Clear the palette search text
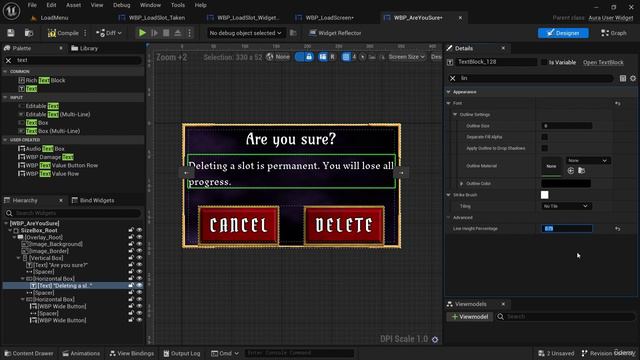This screenshot has width=640, height=360. tap(9, 60)
